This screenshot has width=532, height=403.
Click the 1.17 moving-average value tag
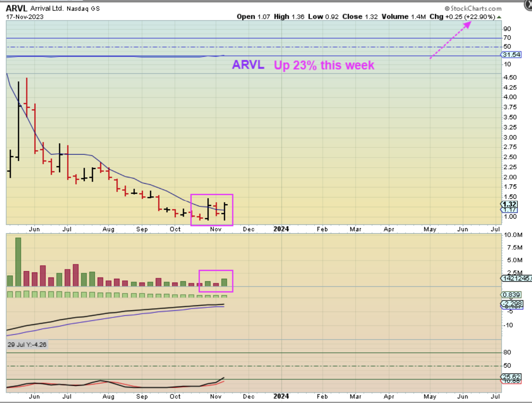(509, 210)
